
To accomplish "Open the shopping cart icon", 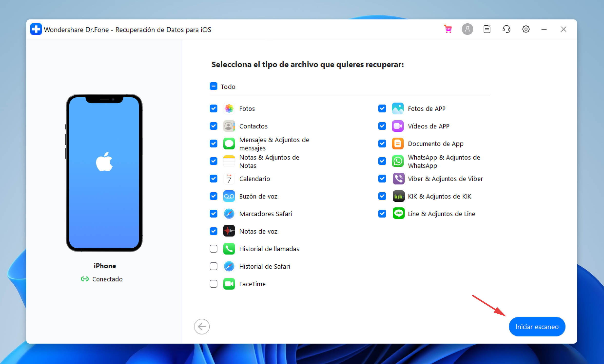I will [448, 29].
